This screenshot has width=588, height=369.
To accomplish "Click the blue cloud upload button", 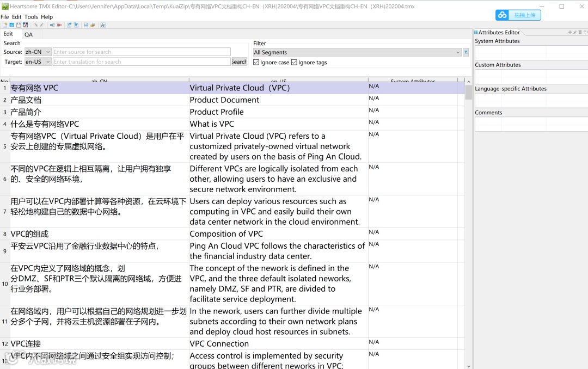I will [x=518, y=15].
